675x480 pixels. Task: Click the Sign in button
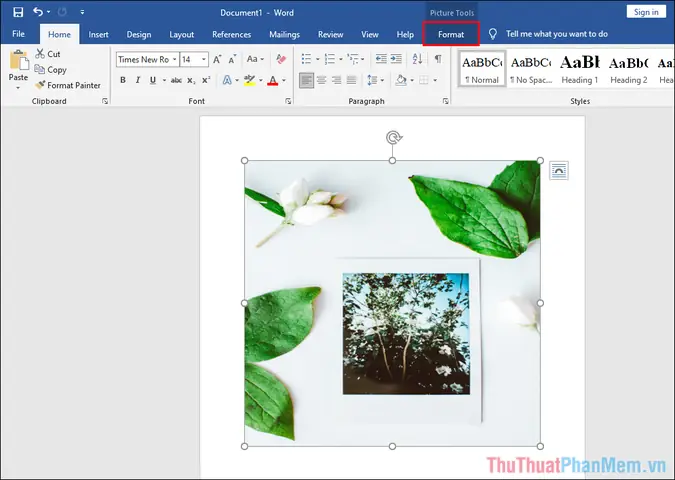[646, 12]
